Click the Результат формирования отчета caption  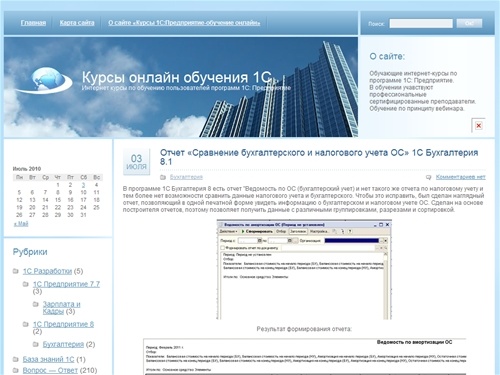click(304, 329)
